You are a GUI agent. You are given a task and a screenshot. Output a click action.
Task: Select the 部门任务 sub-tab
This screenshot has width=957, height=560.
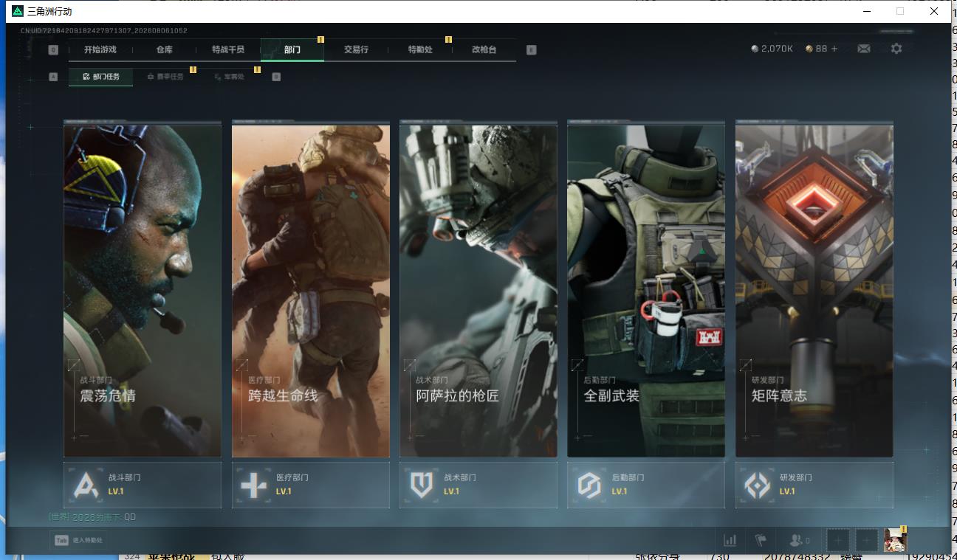[101, 77]
